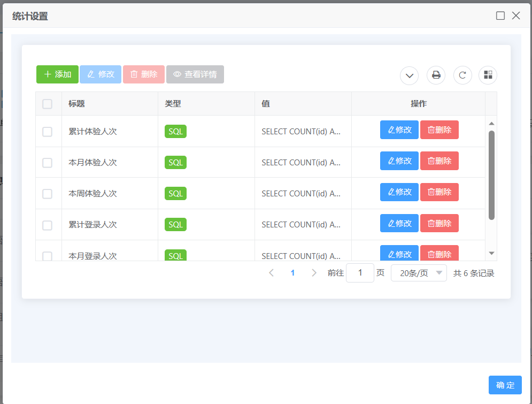Delete the 本月体验人次 row
Image resolution: width=532 pixels, height=404 pixels.
click(439, 161)
